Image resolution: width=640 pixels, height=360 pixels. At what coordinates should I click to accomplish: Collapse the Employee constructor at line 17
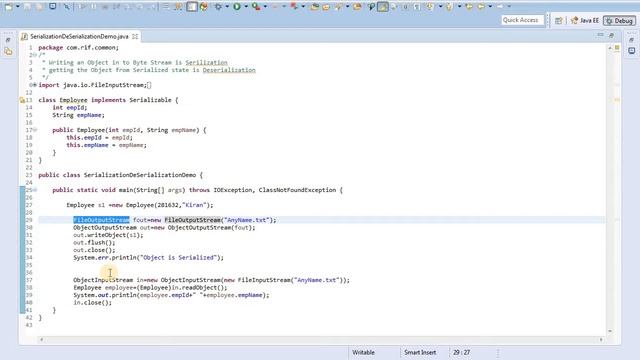click(35, 130)
